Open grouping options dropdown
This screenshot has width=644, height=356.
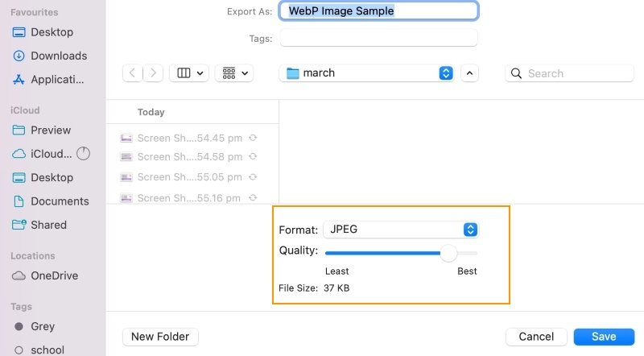(234, 73)
